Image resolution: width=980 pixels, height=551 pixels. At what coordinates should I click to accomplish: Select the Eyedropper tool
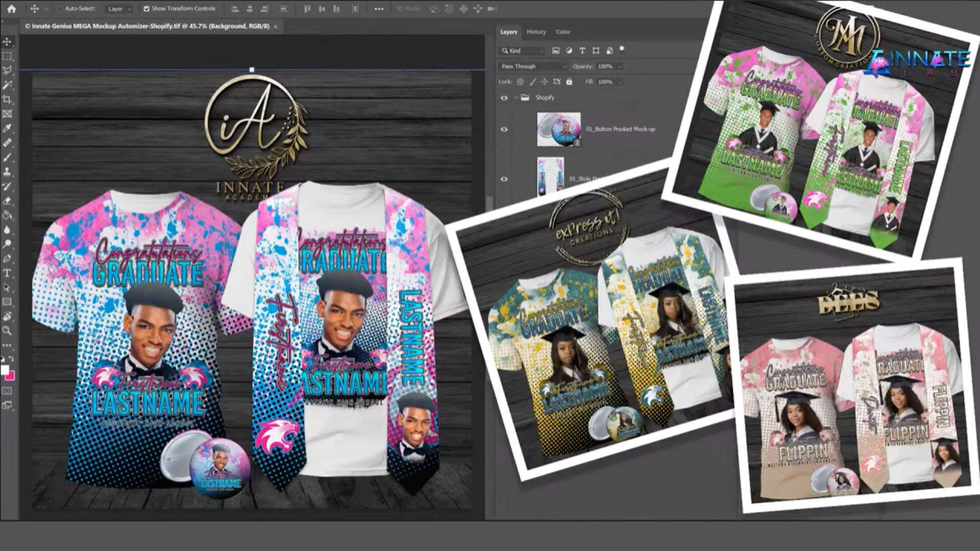[x=7, y=129]
